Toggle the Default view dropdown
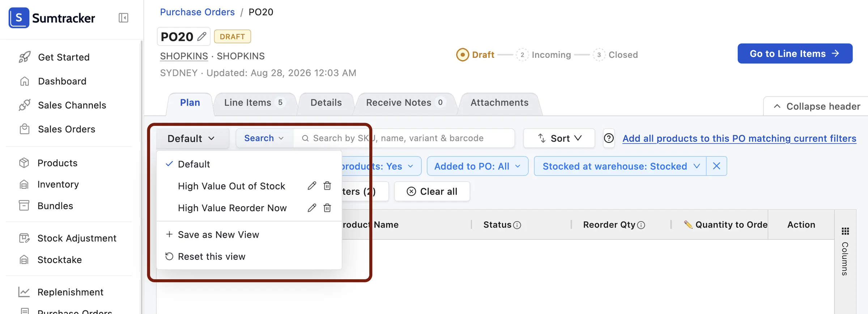The height and width of the screenshot is (314, 868). click(192, 139)
